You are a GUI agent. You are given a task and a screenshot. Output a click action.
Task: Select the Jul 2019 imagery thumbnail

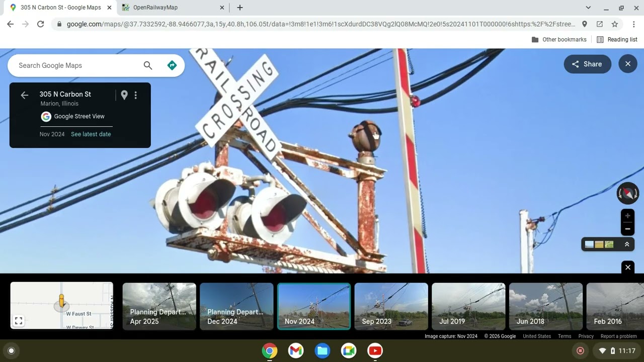click(x=468, y=306)
